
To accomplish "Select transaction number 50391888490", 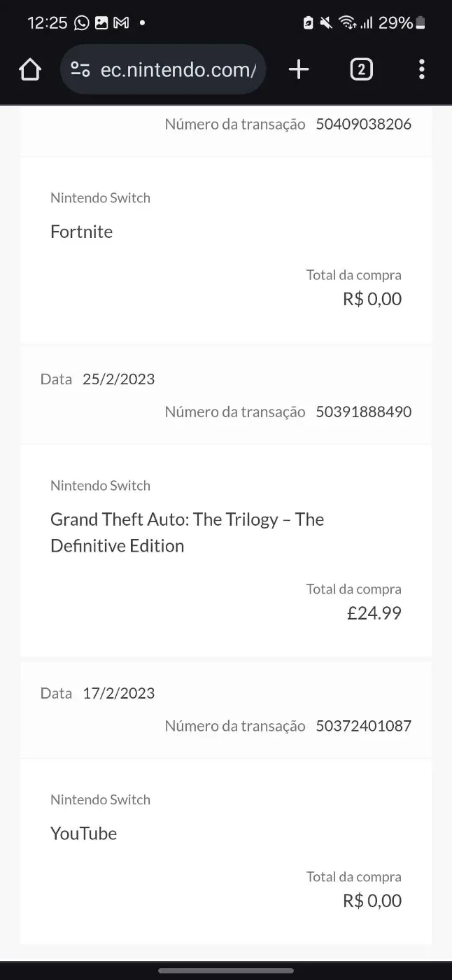I will click(x=363, y=412).
